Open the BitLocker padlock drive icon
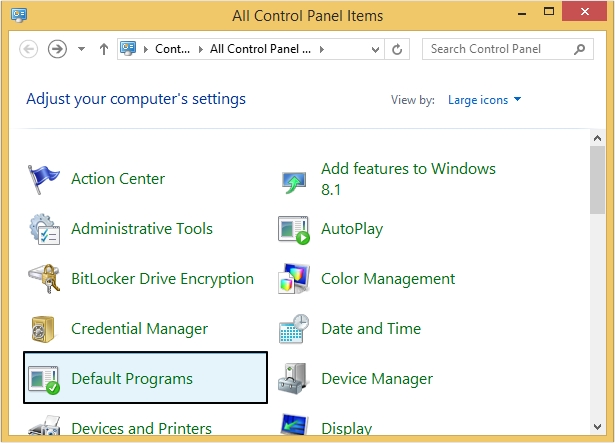 pos(44,279)
